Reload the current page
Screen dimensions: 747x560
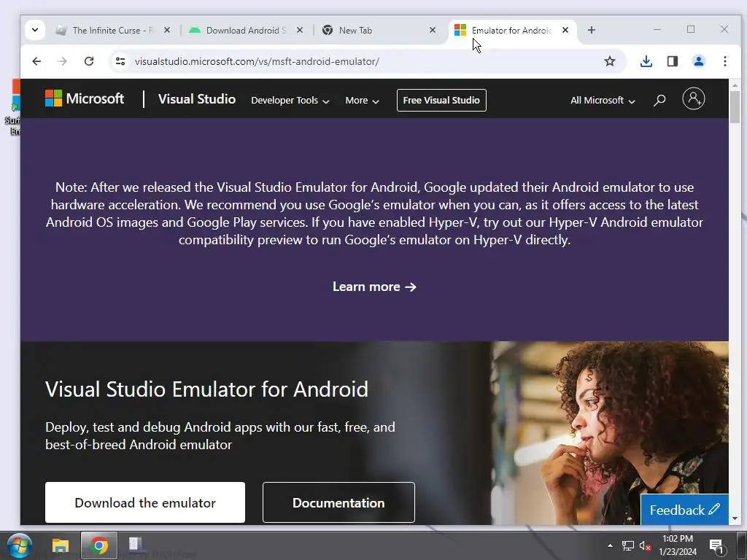tap(88, 61)
